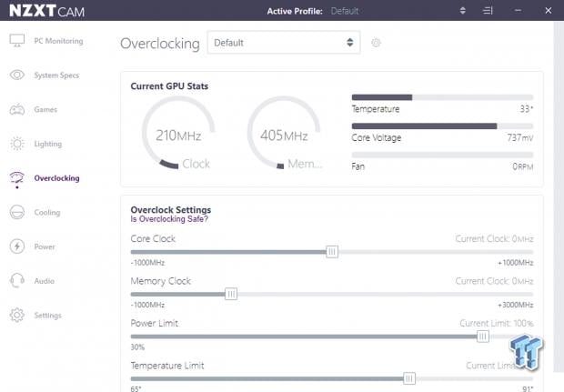Screen dimensions: 564x392
Task: Open overclocking profile gear settings
Action: (376, 43)
